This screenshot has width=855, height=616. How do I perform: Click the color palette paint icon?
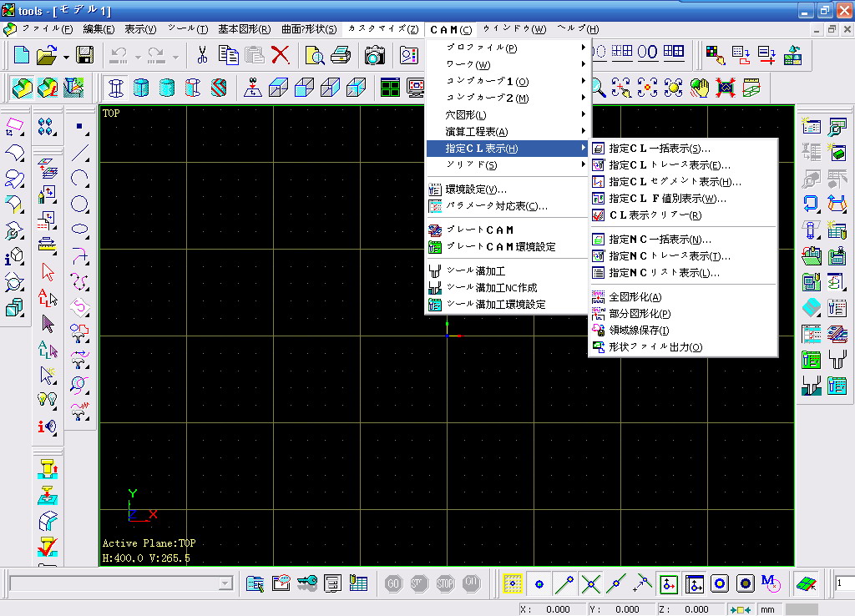point(715,55)
